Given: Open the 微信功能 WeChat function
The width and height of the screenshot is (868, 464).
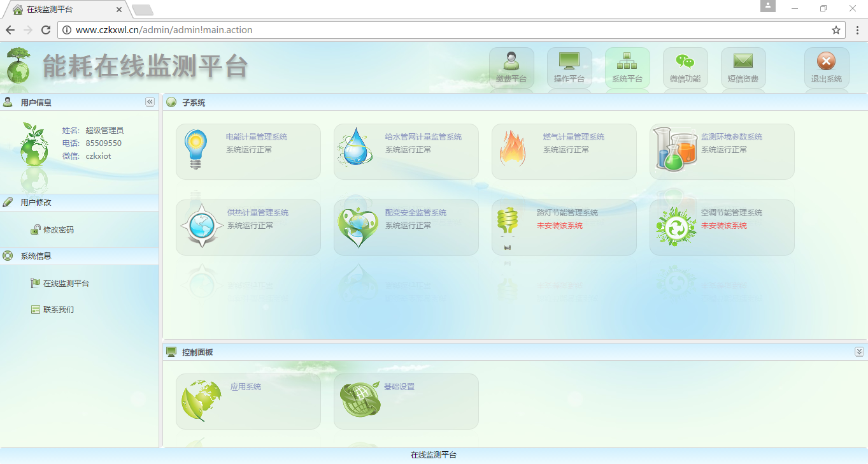Looking at the screenshot, I should point(685,68).
